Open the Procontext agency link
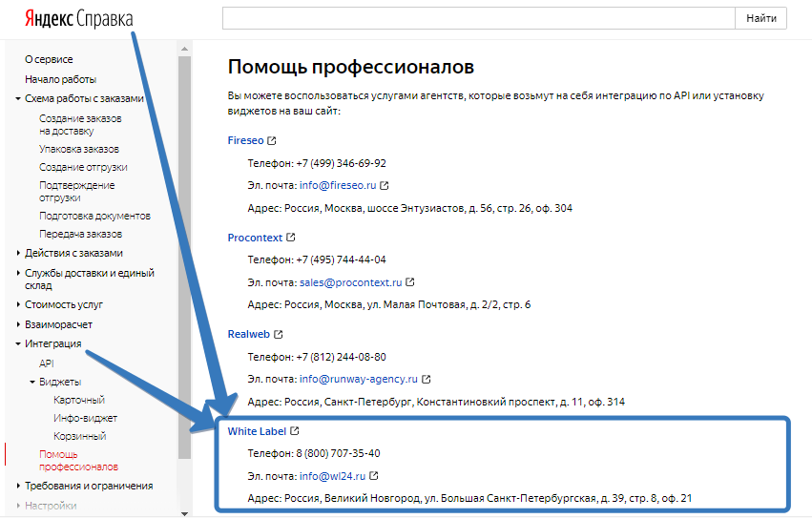 (255, 238)
